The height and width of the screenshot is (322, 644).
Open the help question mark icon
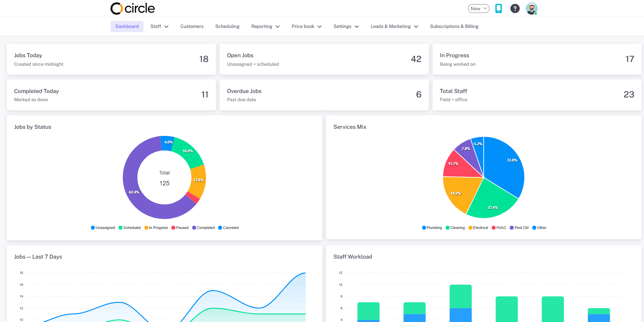click(x=515, y=9)
